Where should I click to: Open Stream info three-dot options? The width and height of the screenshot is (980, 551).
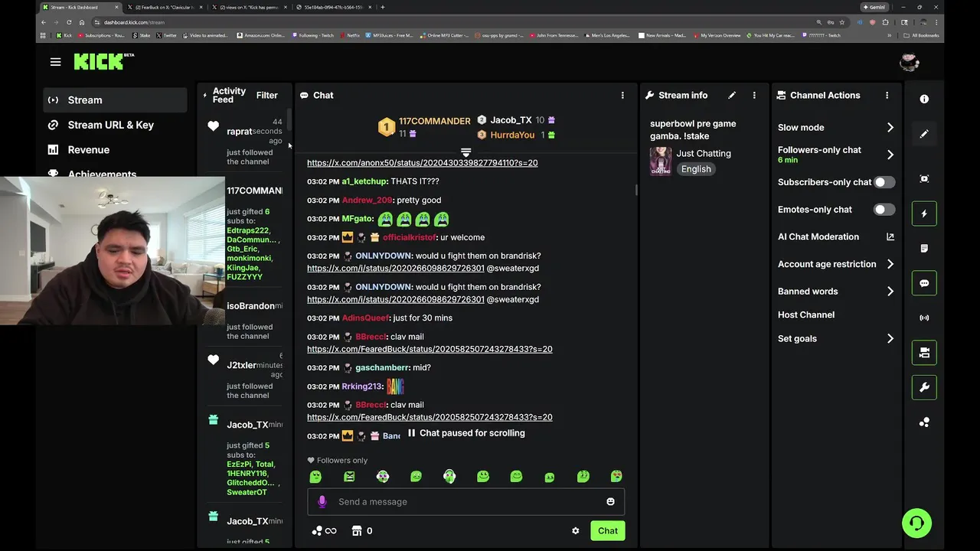754,96
